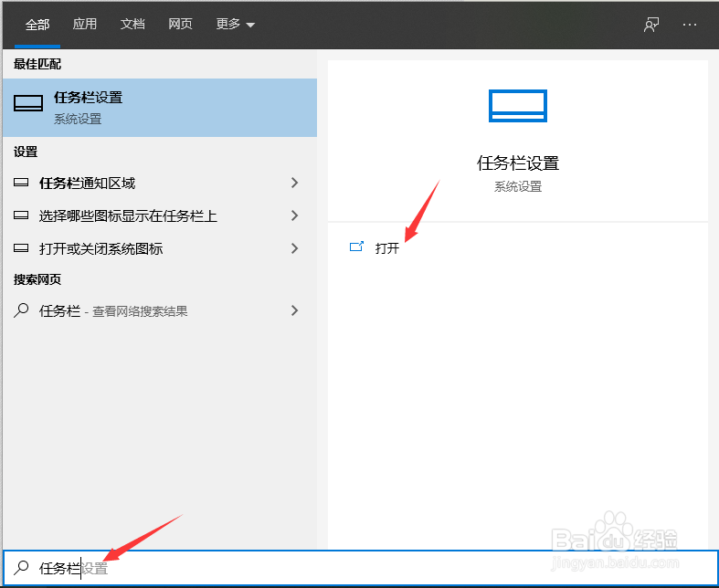Viewport: 719px width, 588px height.
Task: Open the 更多 dropdown menu
Action: 235,24
